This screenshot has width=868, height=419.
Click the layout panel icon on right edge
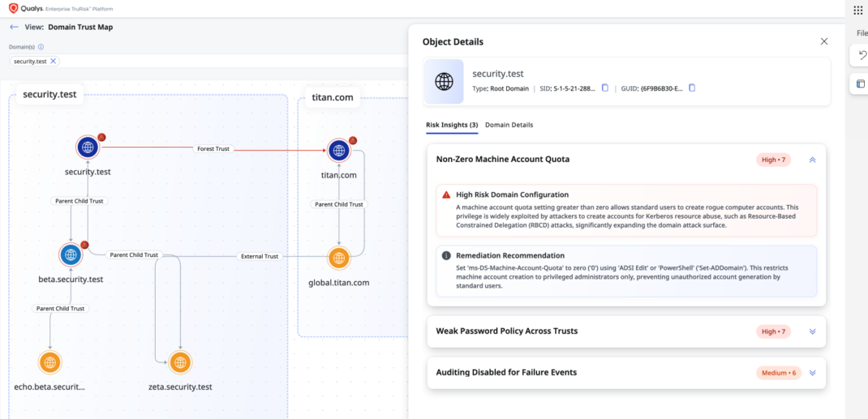click(x=860, y=84)
